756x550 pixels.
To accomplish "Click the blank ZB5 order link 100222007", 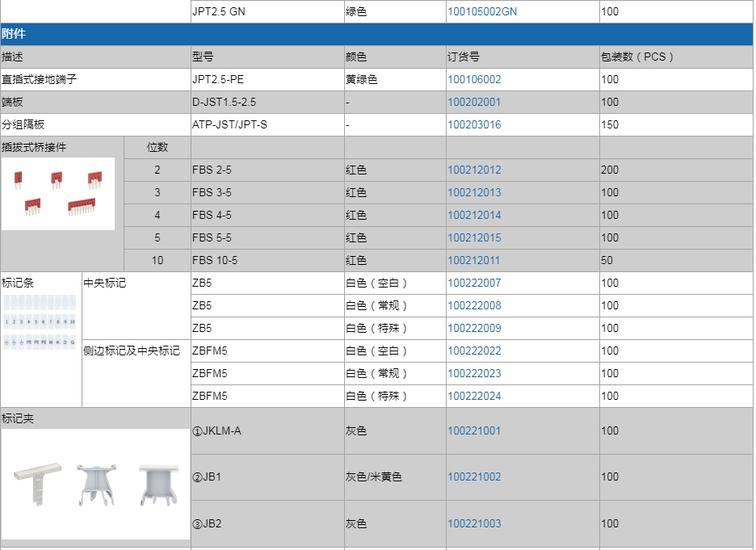I will coord(474,283).
